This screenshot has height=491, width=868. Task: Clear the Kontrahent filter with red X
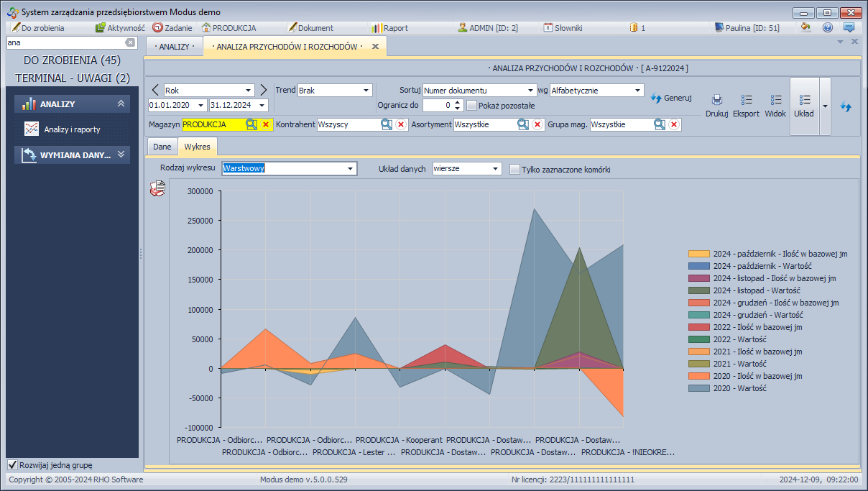[x=401, y=124]
